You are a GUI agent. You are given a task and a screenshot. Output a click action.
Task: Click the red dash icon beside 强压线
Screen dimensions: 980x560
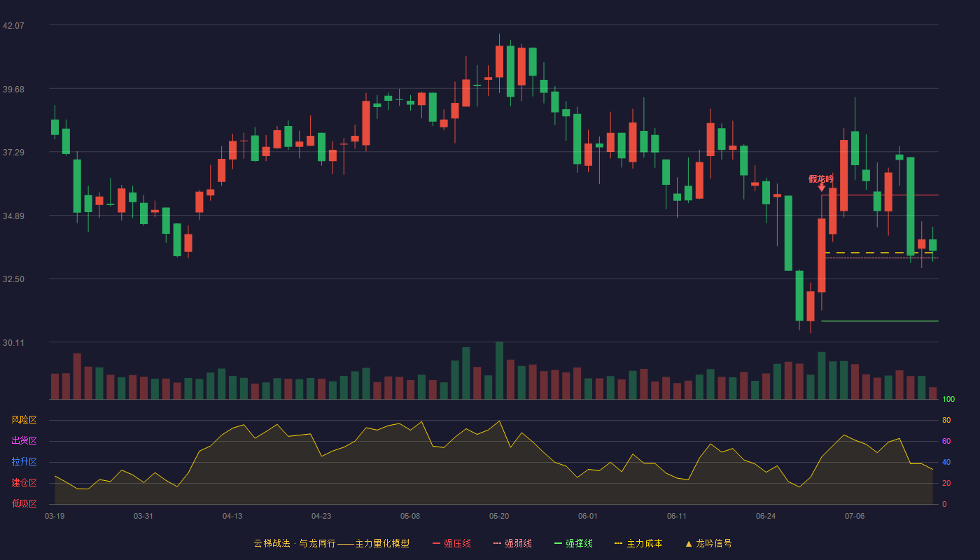436,543
